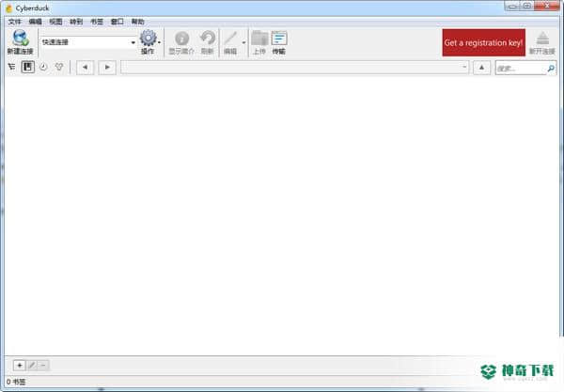Image resolution: width=564 pixels, height=392 pixels.
Task: Click the status bar bookmark count text
Action: pos(16,382)
